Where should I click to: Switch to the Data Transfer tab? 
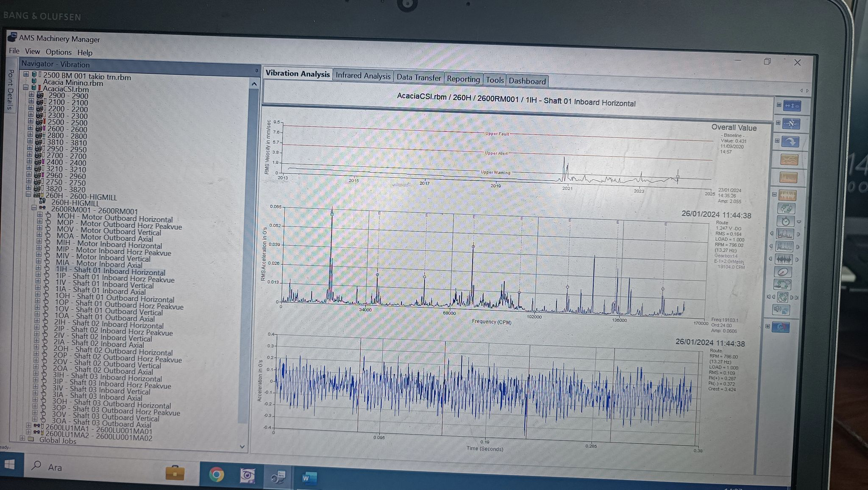[419, 77]
